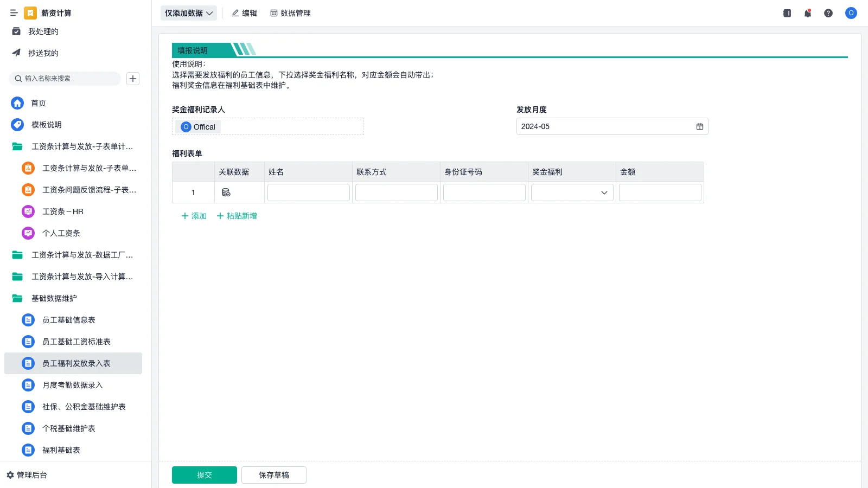
Task: Select 员工福利发放录入表 in sidebar
Action: (x=73, y=363)
